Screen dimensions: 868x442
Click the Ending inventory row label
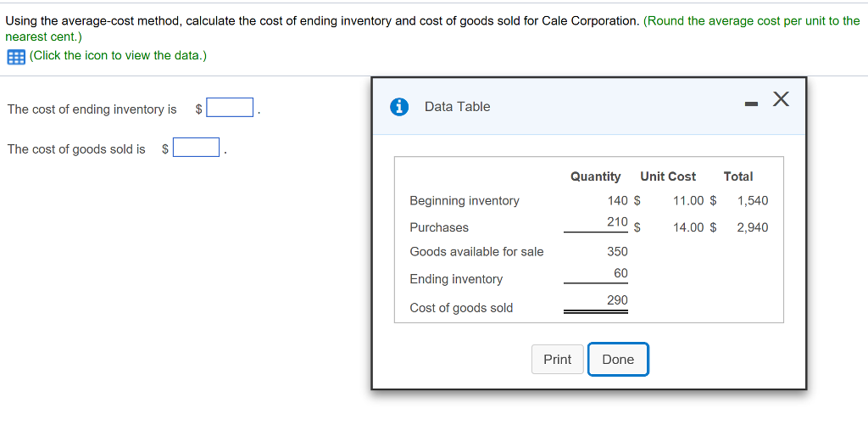click(x=456, y=278)
